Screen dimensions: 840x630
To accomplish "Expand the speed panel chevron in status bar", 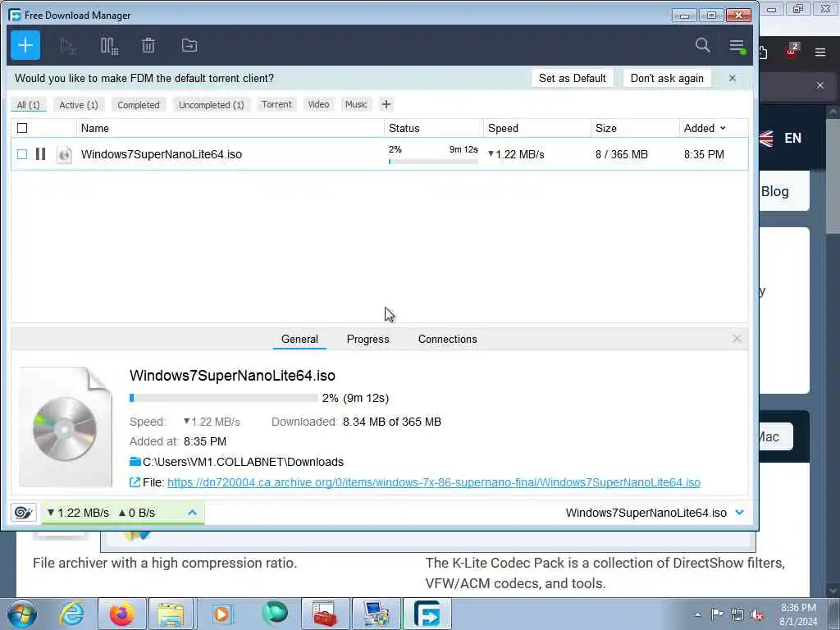I will (x=192, y=513).
